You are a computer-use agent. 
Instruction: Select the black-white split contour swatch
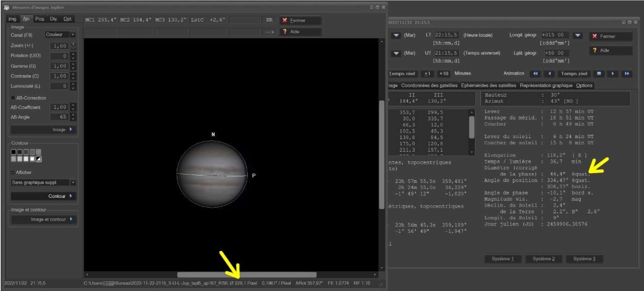tap(39, 159)
